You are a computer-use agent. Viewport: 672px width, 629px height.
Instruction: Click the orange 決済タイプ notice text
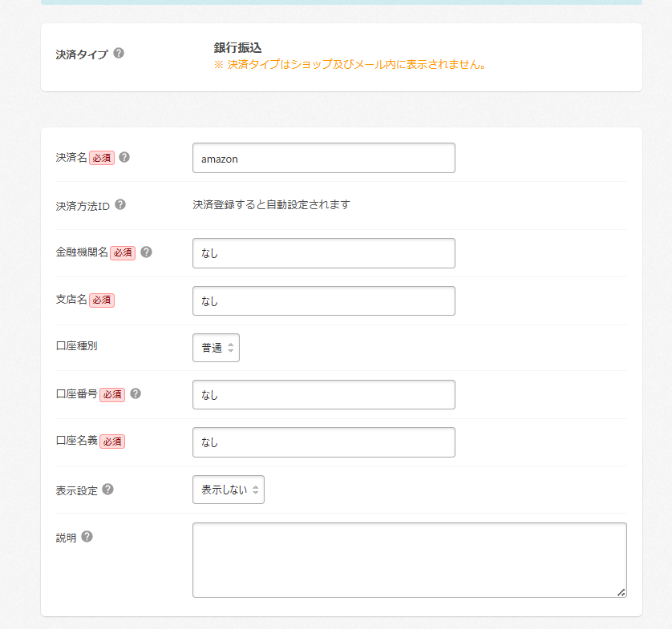tap(350, 64)
